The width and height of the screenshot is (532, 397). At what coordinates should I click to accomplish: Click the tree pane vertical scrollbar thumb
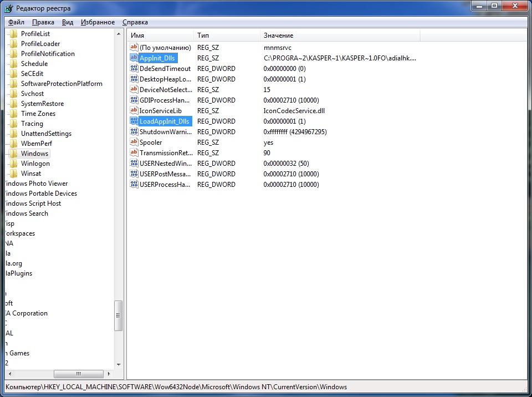point(118,315)
